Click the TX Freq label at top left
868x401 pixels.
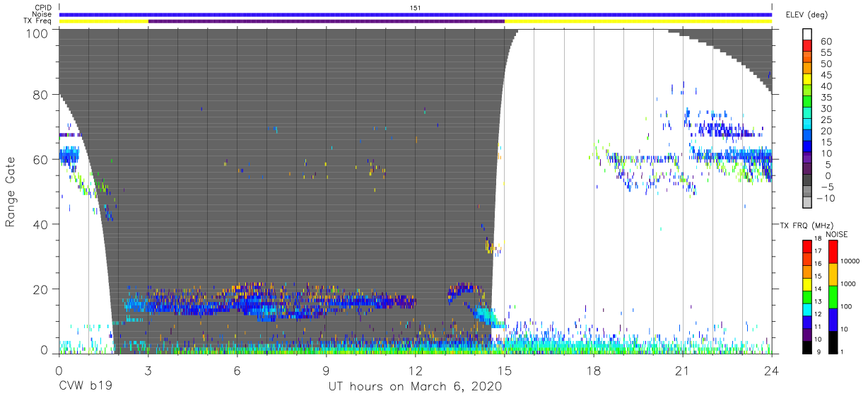tap(38, 21)
